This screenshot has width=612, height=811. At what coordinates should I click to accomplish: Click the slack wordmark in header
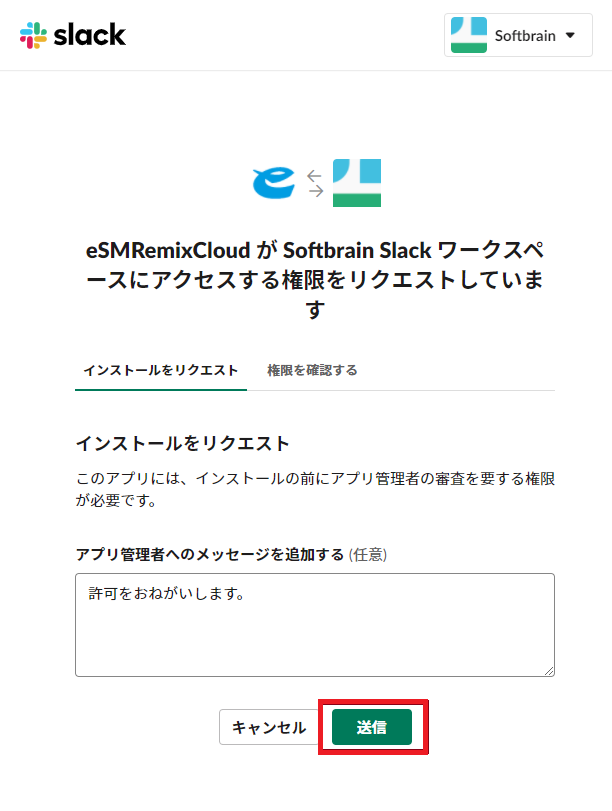(x=89, y=35)
